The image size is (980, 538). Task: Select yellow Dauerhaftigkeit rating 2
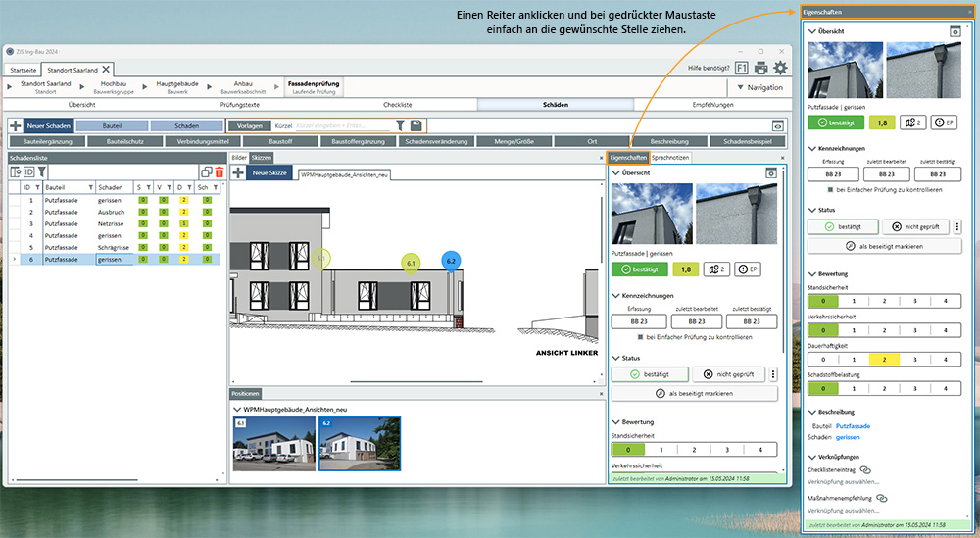point(884,360)
